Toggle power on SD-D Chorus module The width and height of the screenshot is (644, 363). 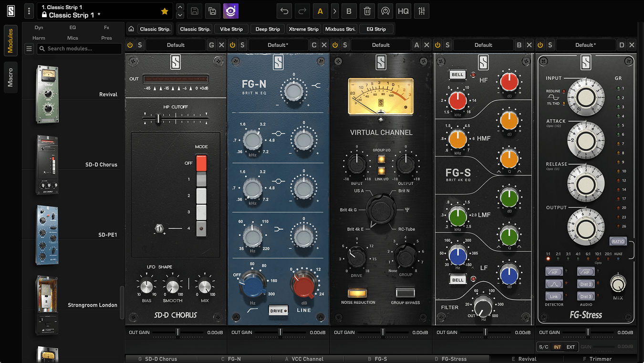(x=130, y=45)
